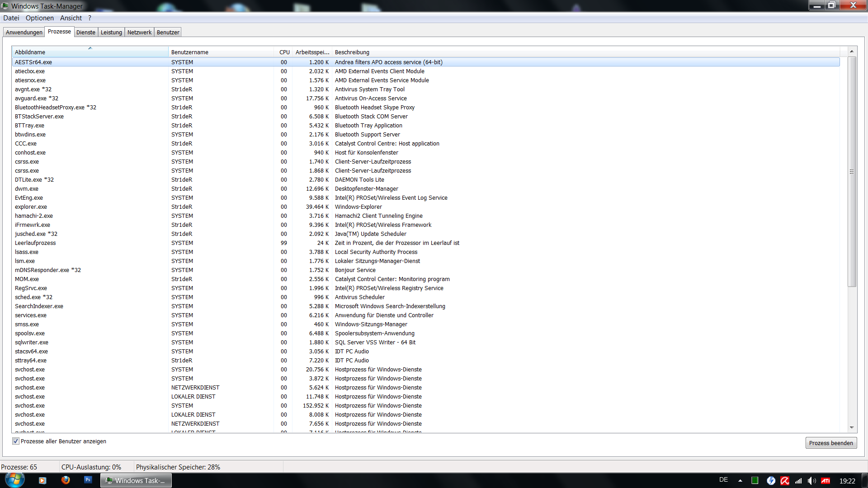This screenshot has height=488, width=868.
Task: Sort by the Arbeitsspei... memory column header
Action: pyautogui.click(x=312, y=52)
